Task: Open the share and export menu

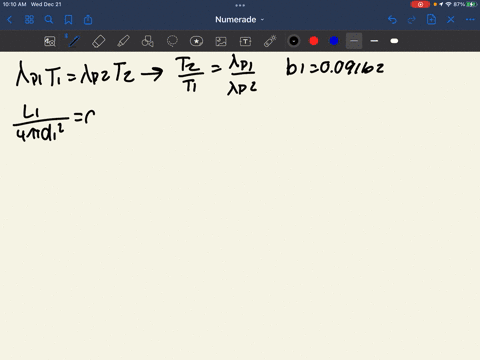Action: 88,20
